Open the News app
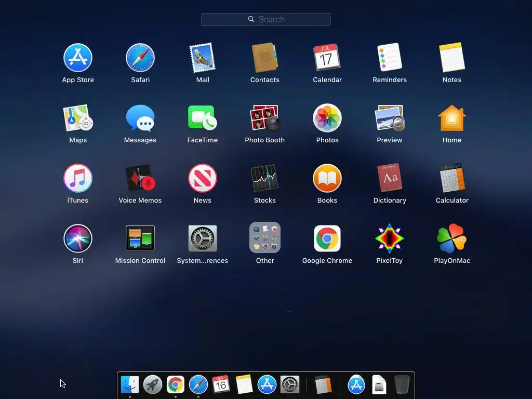 click(203, 178)
